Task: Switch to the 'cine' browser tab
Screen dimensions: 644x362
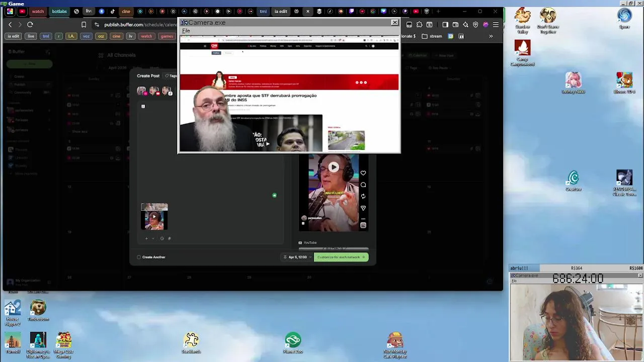Action: (x=126, y=11)
